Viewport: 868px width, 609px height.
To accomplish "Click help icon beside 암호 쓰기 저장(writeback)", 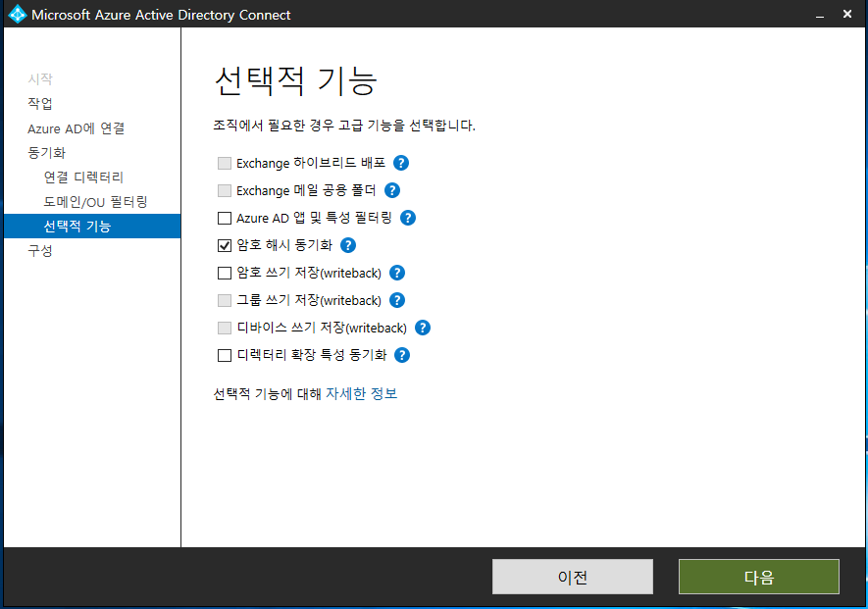I will 397,273.
